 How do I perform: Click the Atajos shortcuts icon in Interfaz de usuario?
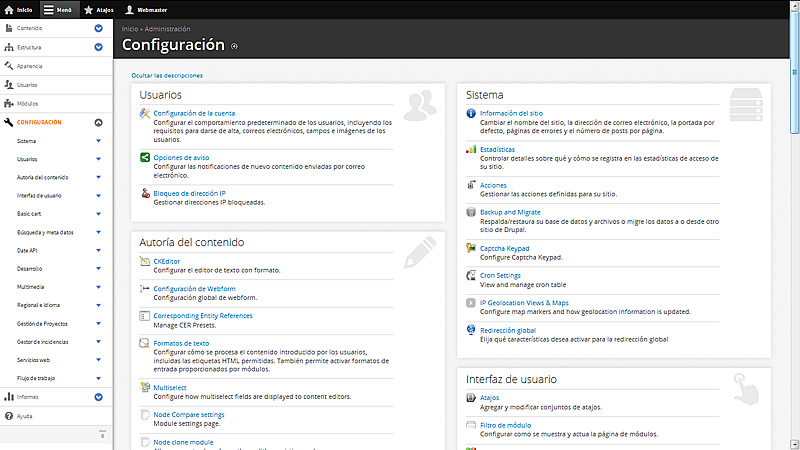[x=471, y=397]
